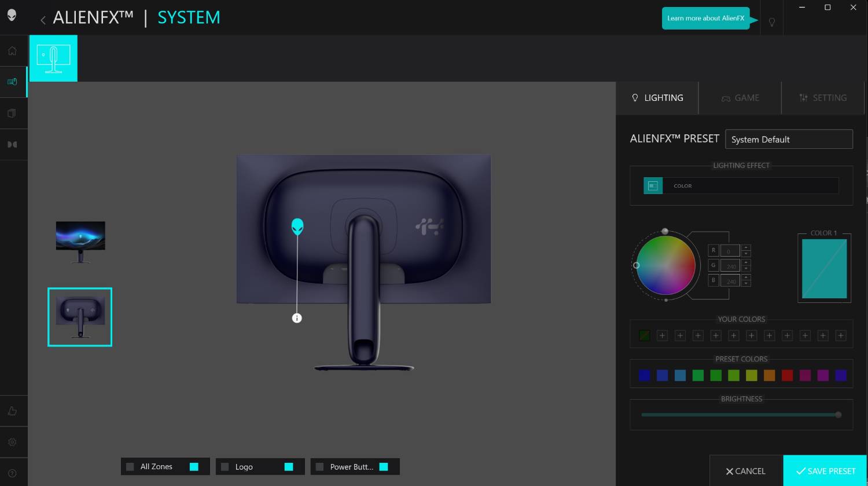The width and height of the screenshot is (868, 486).
Task: Check the Logo zone checkbox
Action: click(x=225, y=466)
